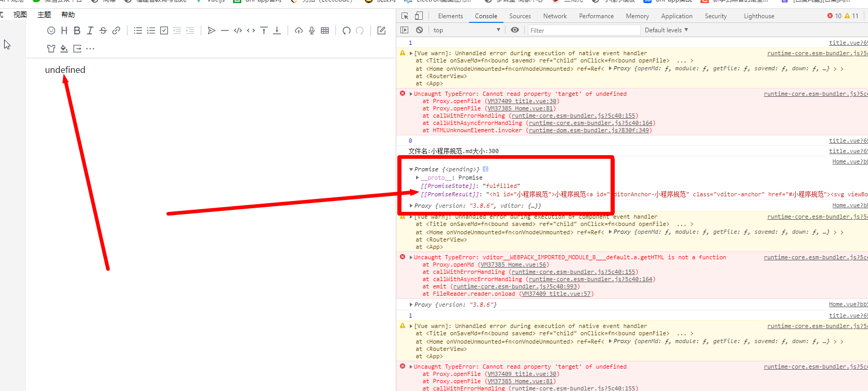Switch to the Network tab
868x391 pixels.
[x=554, y=16]
